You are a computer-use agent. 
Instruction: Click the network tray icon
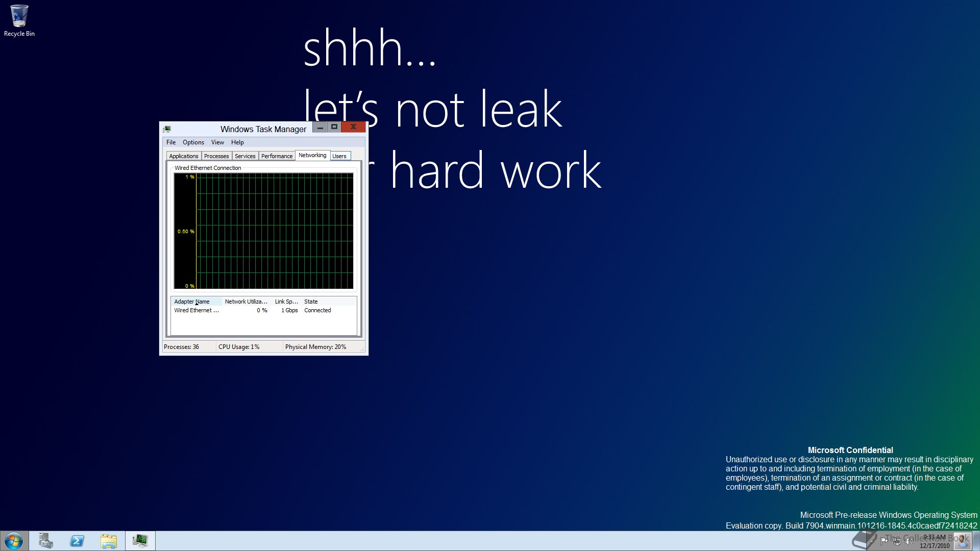897,541
